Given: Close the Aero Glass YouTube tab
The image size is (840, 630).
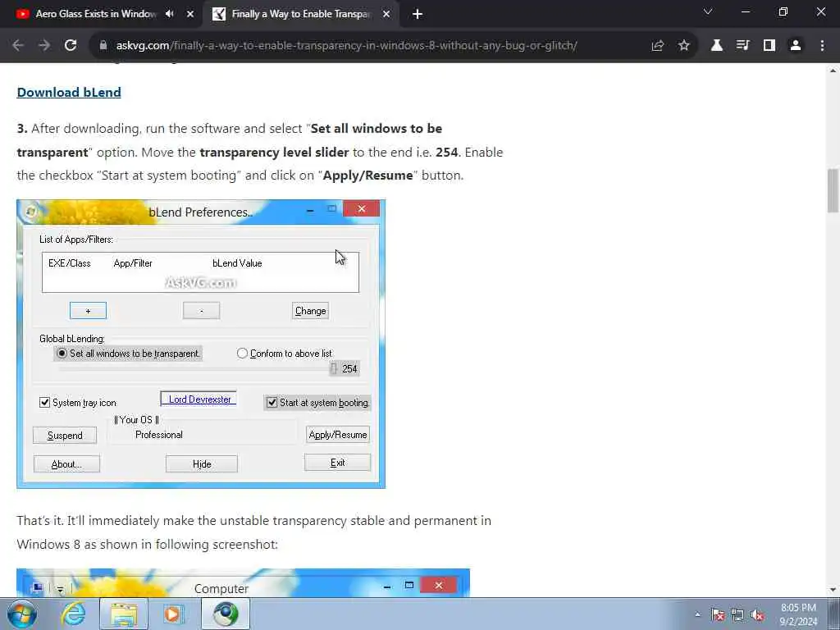Looking at the screenshot, I should 190,14.
